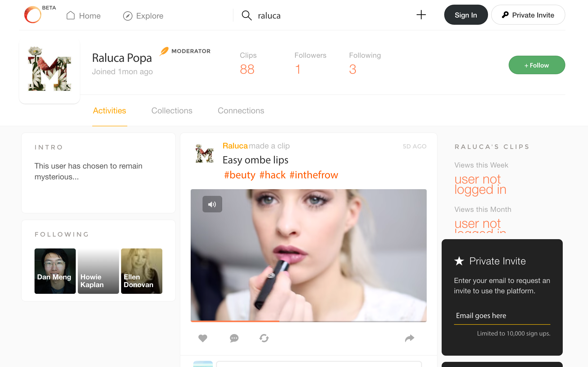Like the clip with heart icon
Screen dimensions: 588x367
tap(203, 338)
